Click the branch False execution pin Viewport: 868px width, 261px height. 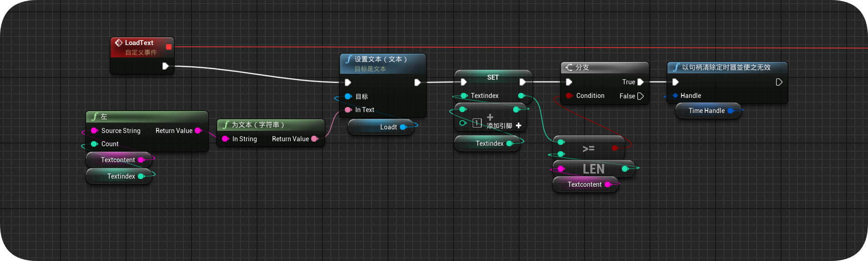tap(641, 96)
